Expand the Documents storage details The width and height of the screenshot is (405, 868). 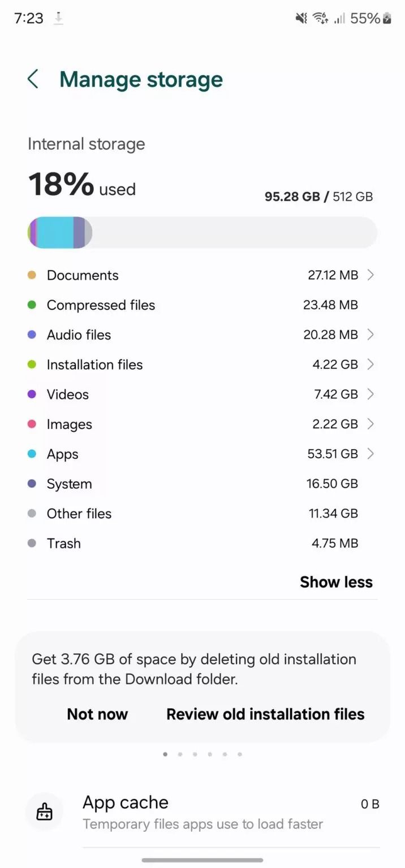tap(371, 275)
